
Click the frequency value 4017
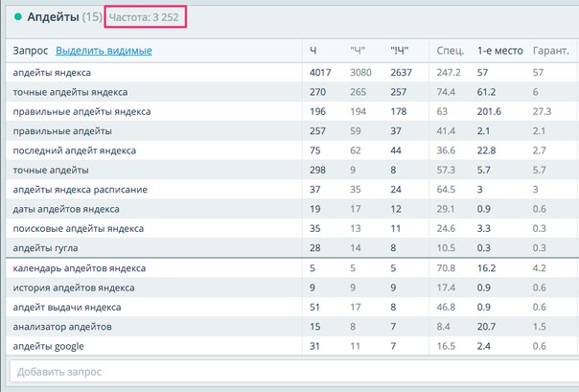320,72
